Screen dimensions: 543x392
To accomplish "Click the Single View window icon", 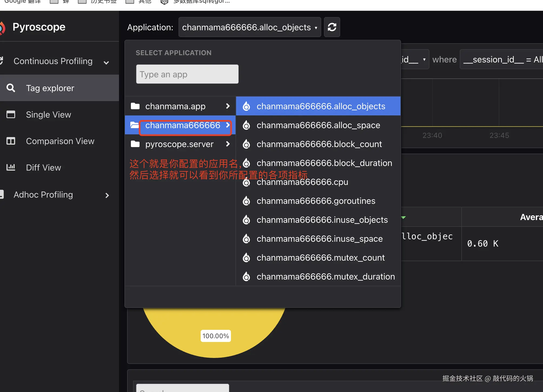I will click(11, 114).
